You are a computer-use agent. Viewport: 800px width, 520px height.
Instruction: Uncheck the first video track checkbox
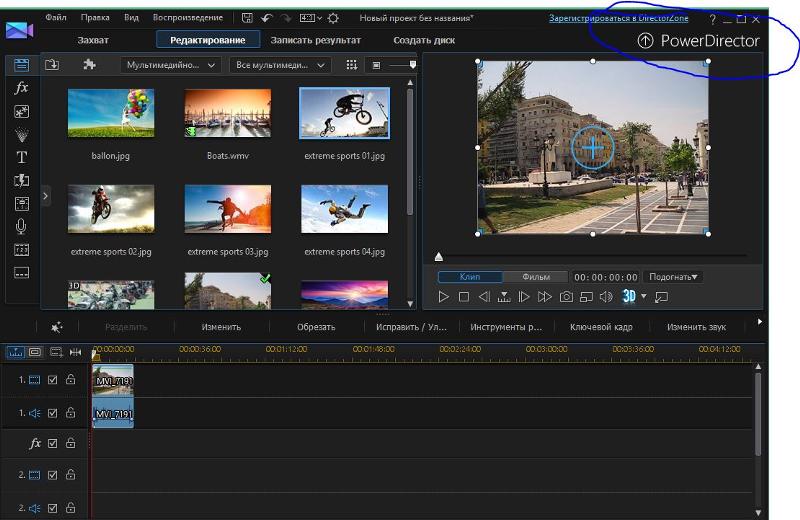(x=53, y=380)
